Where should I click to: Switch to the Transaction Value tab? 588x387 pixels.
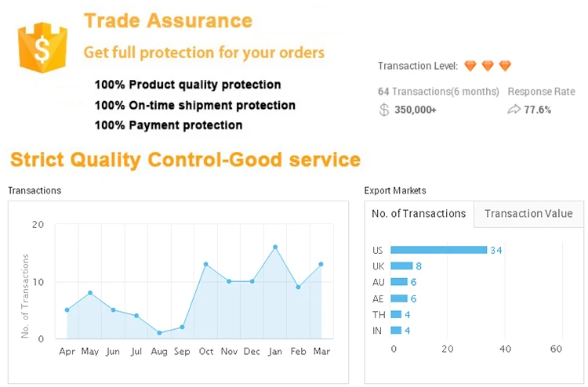pos(528,214)
